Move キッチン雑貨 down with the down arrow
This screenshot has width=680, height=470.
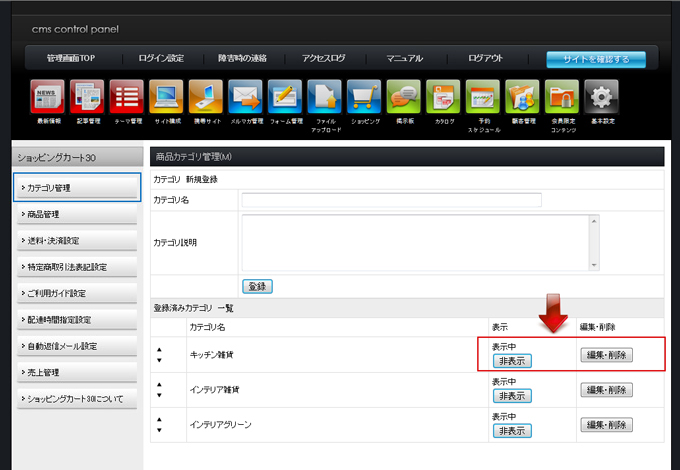click(159, 360)
